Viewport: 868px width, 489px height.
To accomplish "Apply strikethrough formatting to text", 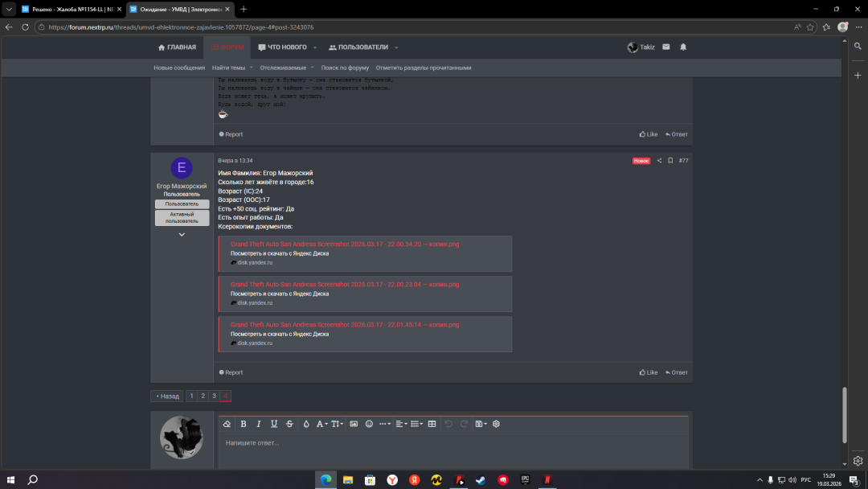I will 289,424.
